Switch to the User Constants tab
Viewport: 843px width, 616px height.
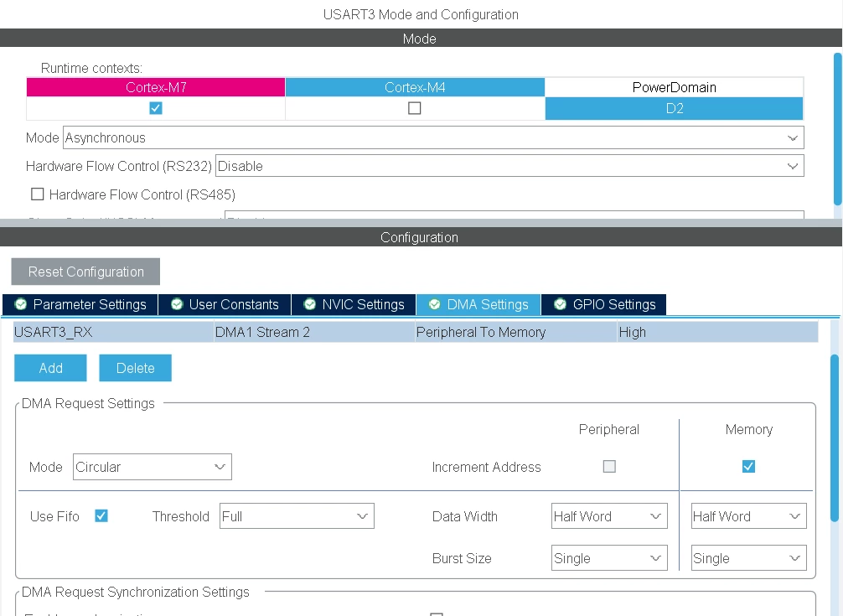pyautogui.click(x=225, y=304)
